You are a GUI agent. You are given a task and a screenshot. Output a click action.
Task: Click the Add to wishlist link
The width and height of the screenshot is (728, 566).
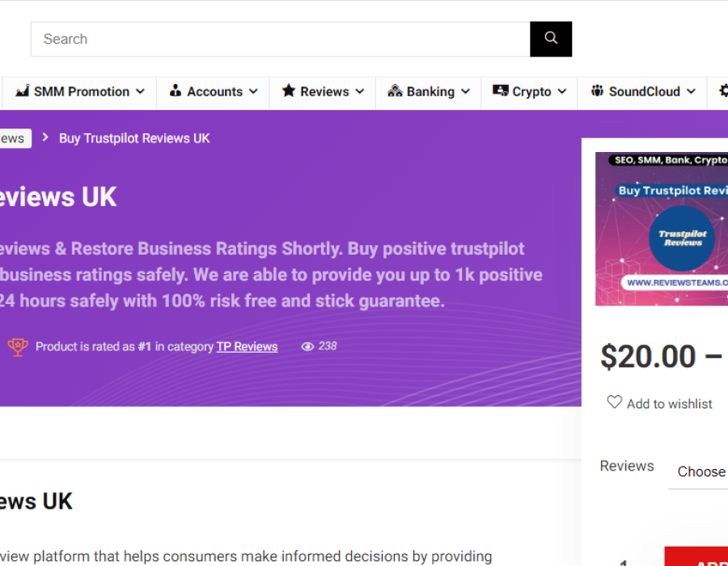[669, 403]
